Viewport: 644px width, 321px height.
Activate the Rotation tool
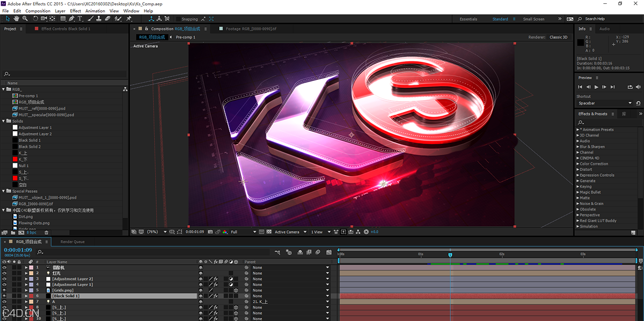point(35,18)
